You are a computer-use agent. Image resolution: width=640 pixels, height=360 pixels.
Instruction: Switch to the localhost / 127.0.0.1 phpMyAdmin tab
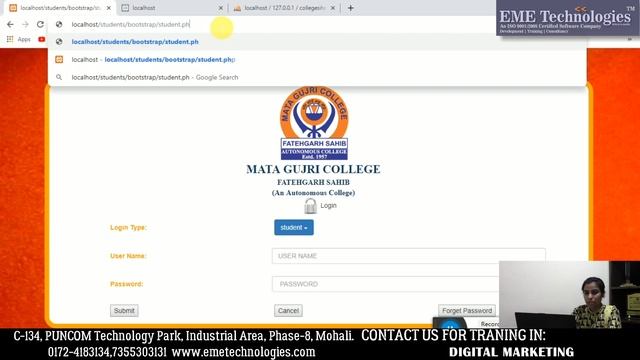tap(284, 8)
